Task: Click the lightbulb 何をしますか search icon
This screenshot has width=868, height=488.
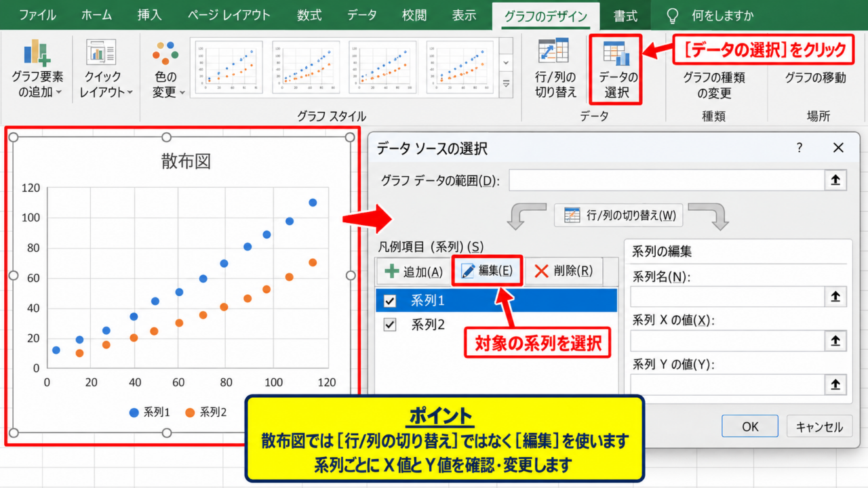Action: 673,16
